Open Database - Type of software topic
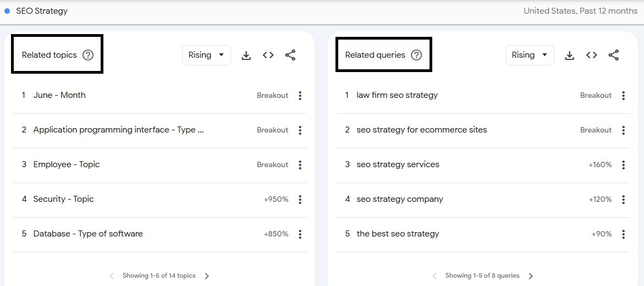The height and width of the screenshot is (286, 644). [x=88, y=234]
